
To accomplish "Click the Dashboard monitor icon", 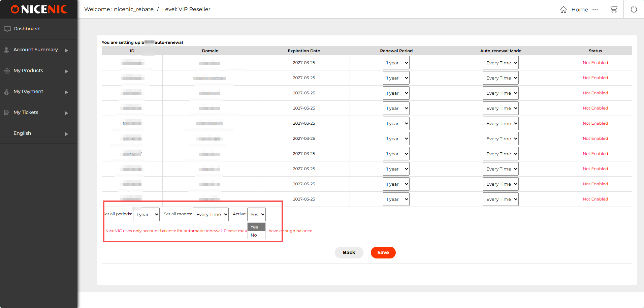I will 7,29.
